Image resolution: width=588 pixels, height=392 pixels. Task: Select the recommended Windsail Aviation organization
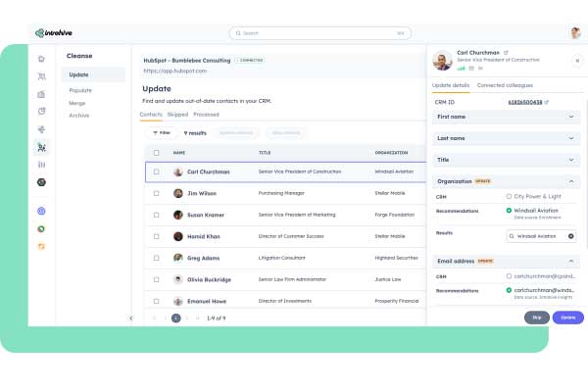[x=509, y=211]
